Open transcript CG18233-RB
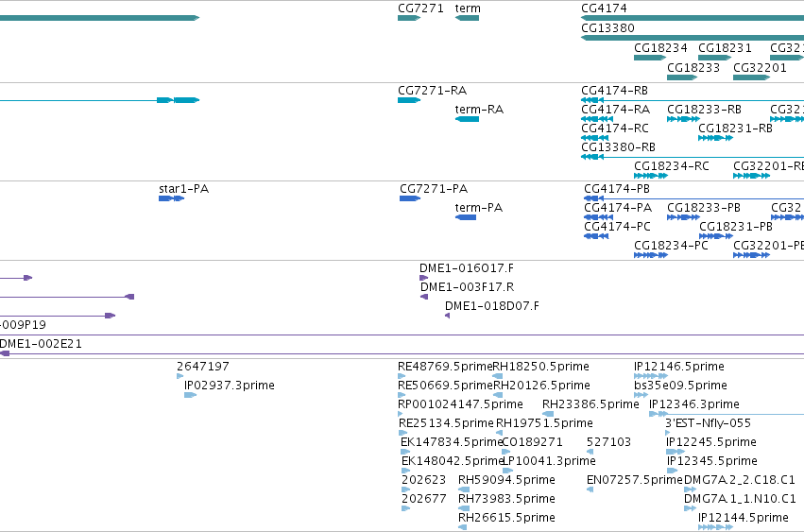This screenshot has height=532, width=804. pos(683,119)
